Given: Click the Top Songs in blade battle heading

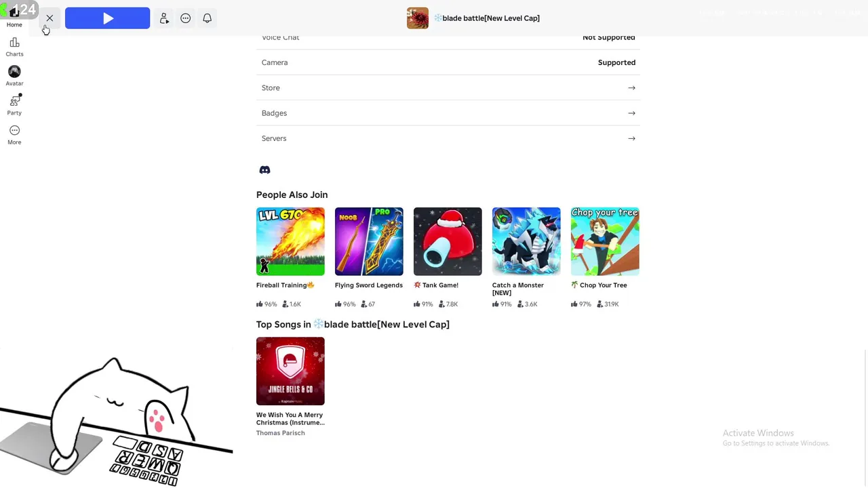Looking at the screenshot, I should (353, 325).
